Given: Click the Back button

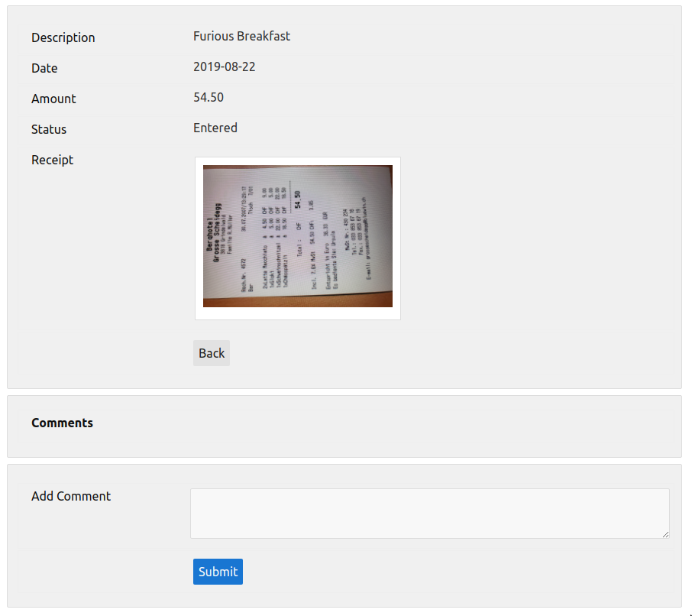Looking at the screenshot, I should [x=212, y=353].
